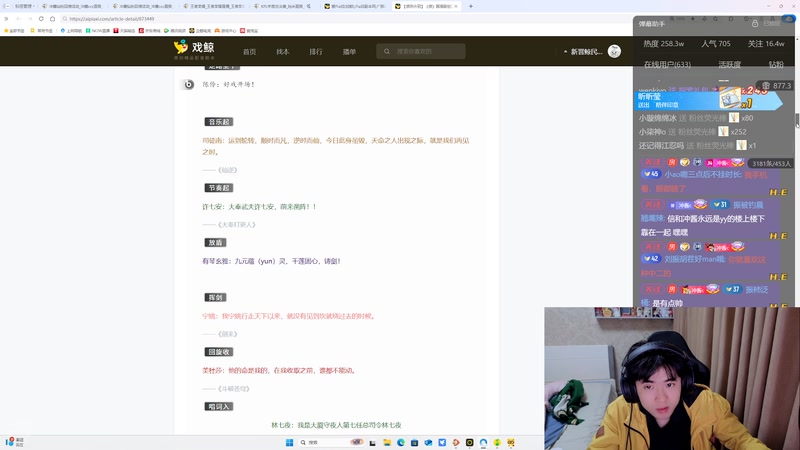This screenshot has width=800, height=450.
Task: Close the active browser tab
Action: 456,6
